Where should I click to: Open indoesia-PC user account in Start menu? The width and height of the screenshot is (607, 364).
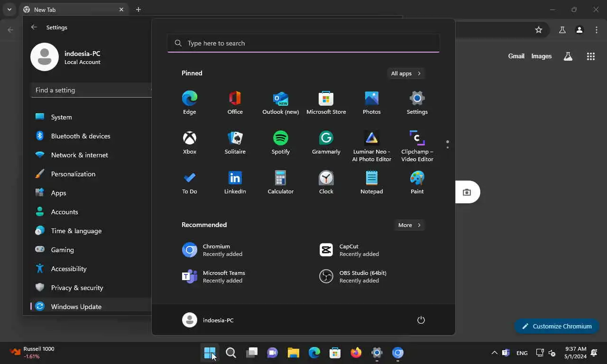tap(208, 320)
